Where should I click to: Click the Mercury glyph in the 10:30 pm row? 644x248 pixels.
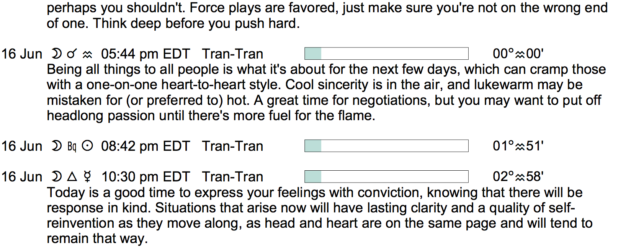[x=88, y=177]
